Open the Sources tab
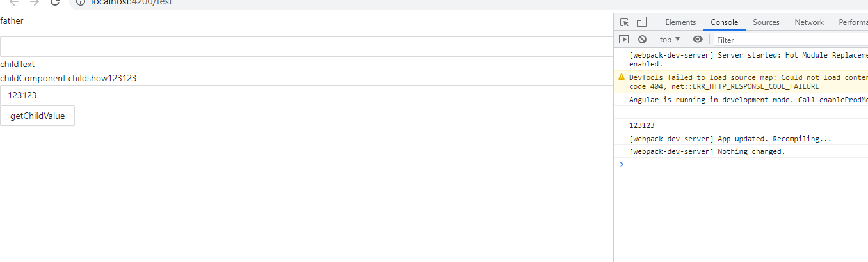Viewport: 868px width, 262px height. (x=766, y=22)
